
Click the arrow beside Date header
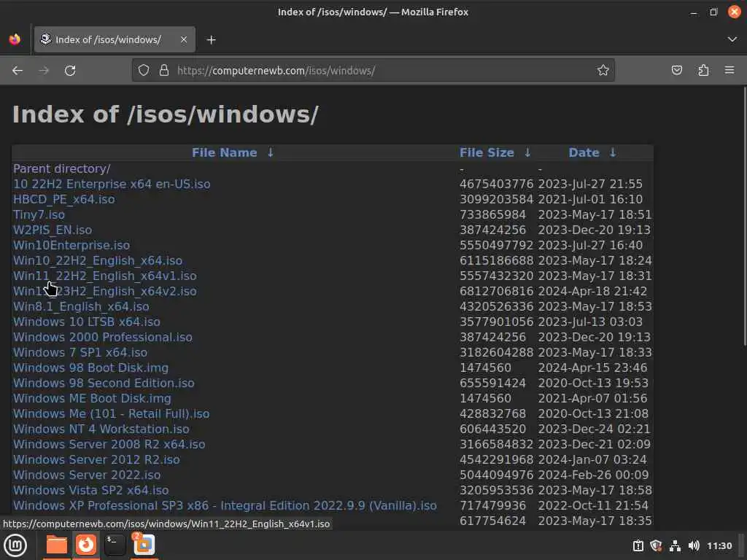pyautogui.click(x=613, y=152)
